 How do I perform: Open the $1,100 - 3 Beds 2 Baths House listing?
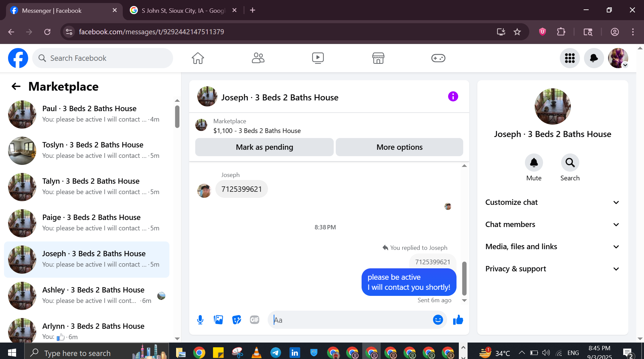(x=257, y=131)
